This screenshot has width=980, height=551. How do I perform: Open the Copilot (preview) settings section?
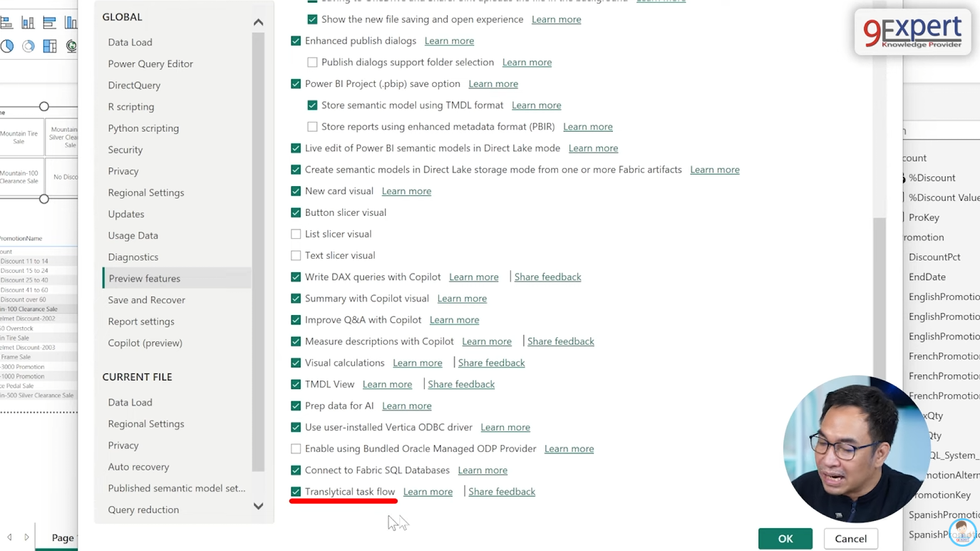point(145,343)
